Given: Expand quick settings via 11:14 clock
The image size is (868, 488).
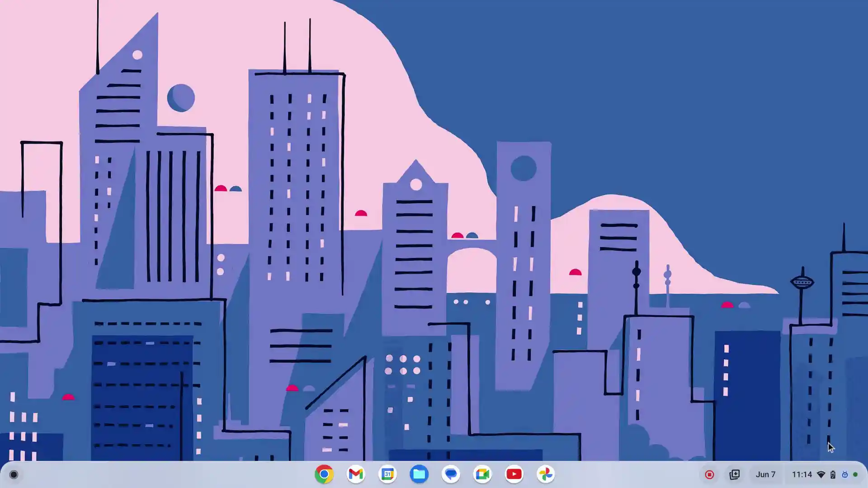Looking at the screenshot, I should 802,475.
